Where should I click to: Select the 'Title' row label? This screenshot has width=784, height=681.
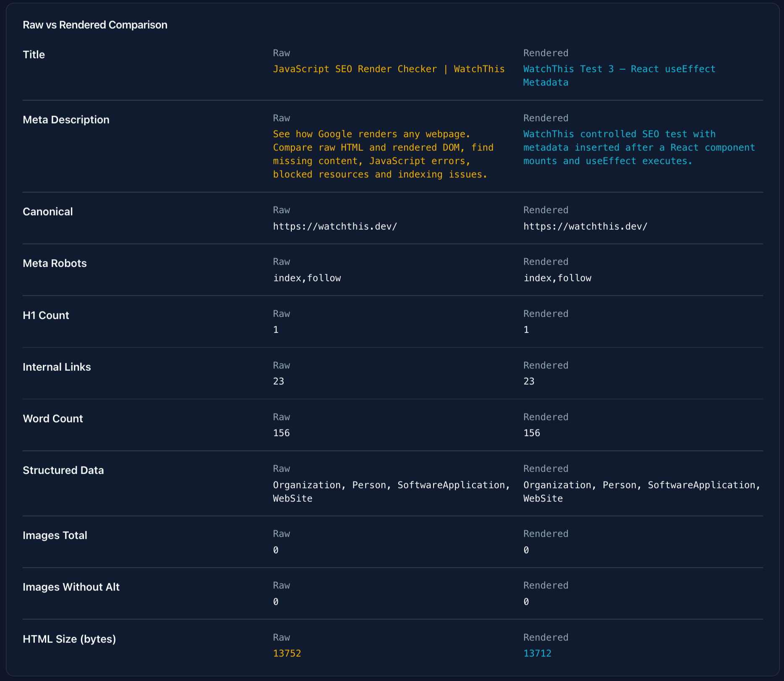tap(34, 55)
